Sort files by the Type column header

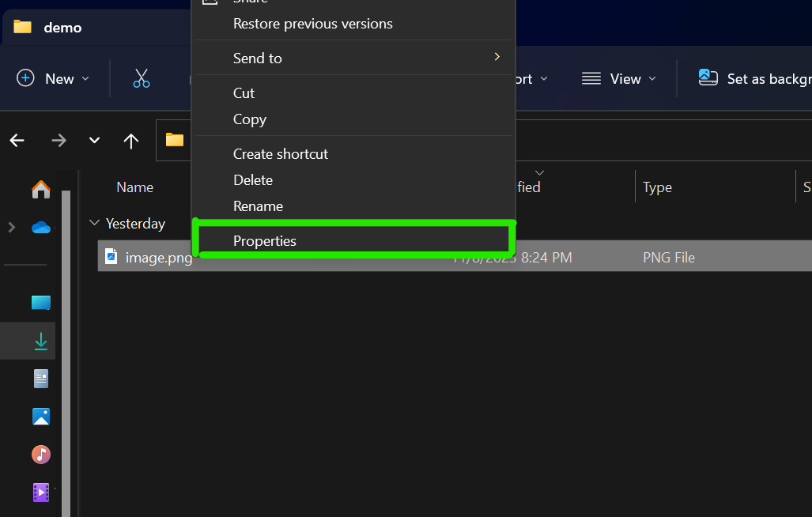click(657, 187)
